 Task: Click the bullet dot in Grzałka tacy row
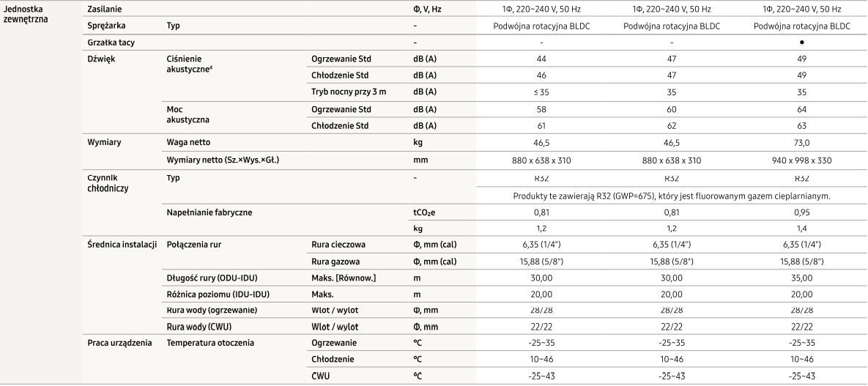tap(801, 43)
